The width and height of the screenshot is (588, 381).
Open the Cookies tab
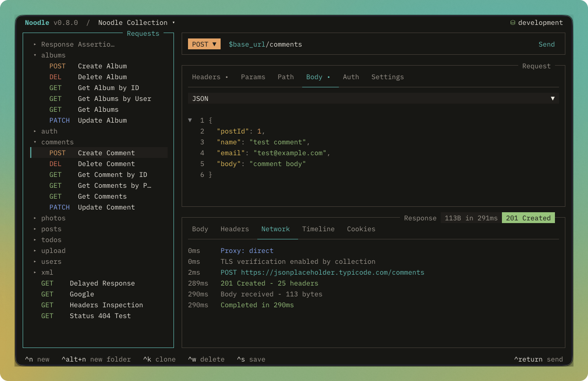(361, 229)
